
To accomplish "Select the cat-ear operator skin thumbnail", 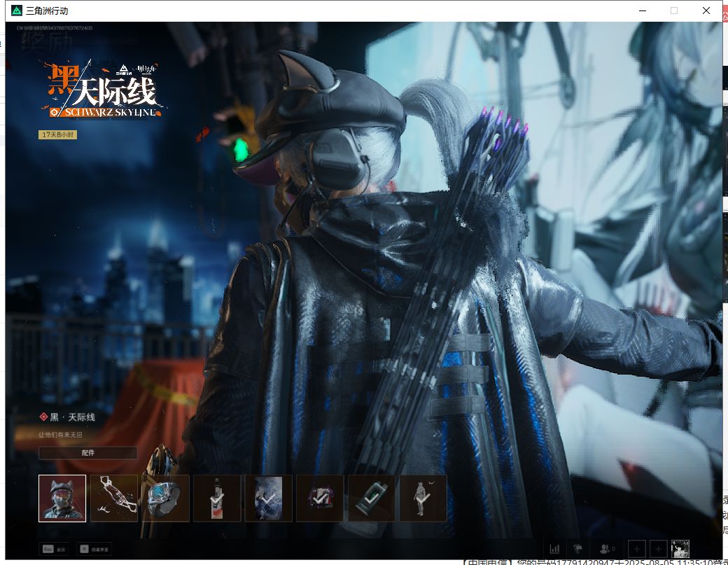I will coord(62,498).
